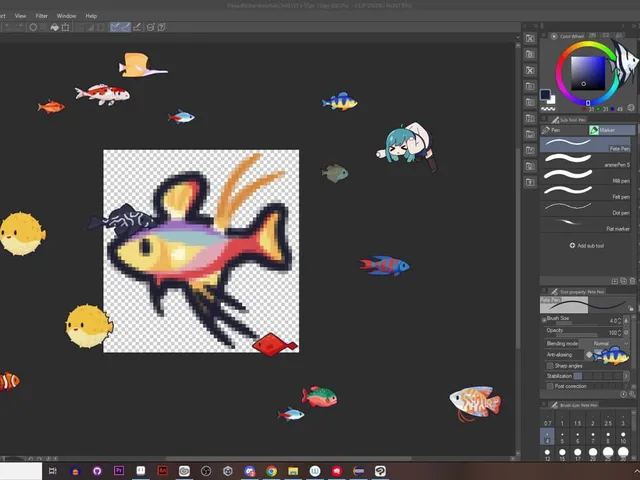Click the Tool property wrench settings icon
640x480 pixels.
tap(633, 395)
